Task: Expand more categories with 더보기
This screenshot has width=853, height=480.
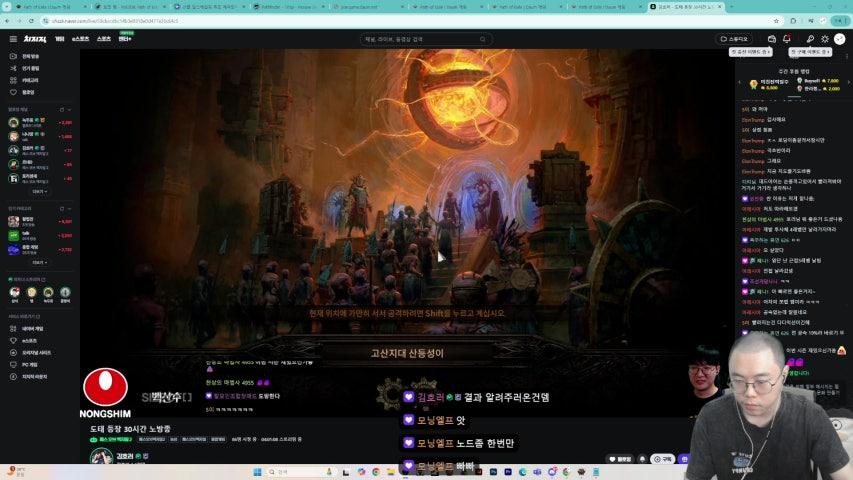Action: coord(40,262)
